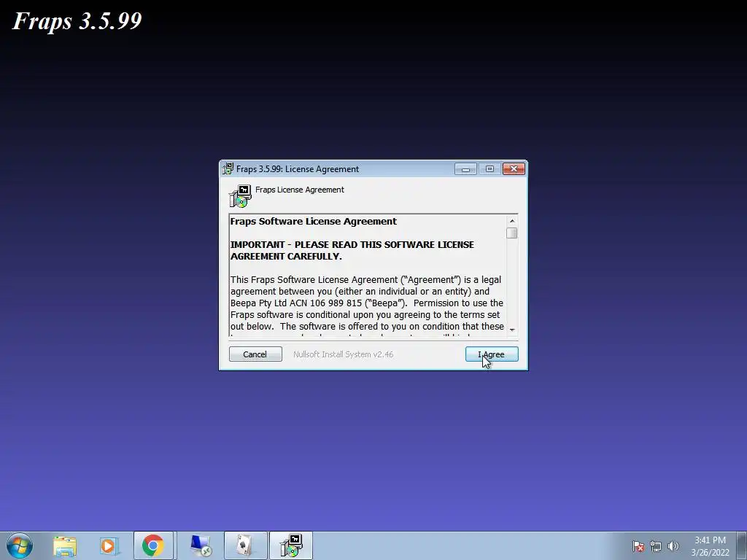Click 'Fraps Software License Agreement' heading

(314, 222)
